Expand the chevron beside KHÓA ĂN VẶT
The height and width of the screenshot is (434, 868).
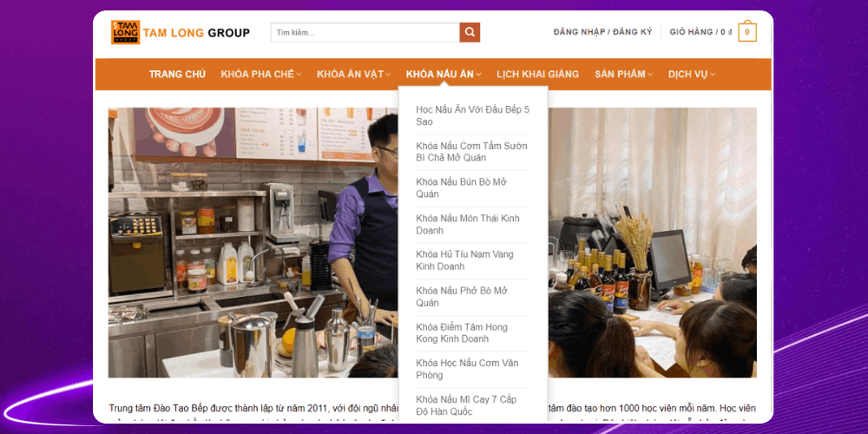click(388, 75)
